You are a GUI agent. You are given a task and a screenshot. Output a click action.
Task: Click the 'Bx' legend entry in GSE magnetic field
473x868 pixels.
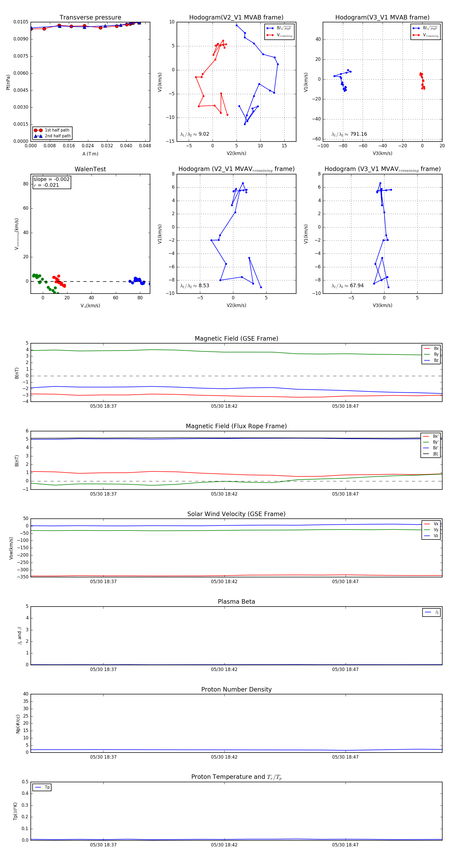click(431, 349)
